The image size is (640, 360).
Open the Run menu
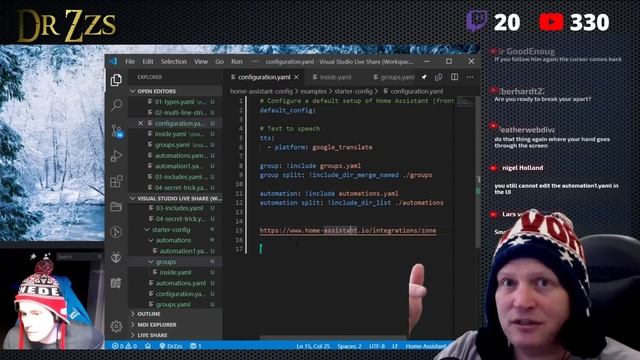point(237,62)
